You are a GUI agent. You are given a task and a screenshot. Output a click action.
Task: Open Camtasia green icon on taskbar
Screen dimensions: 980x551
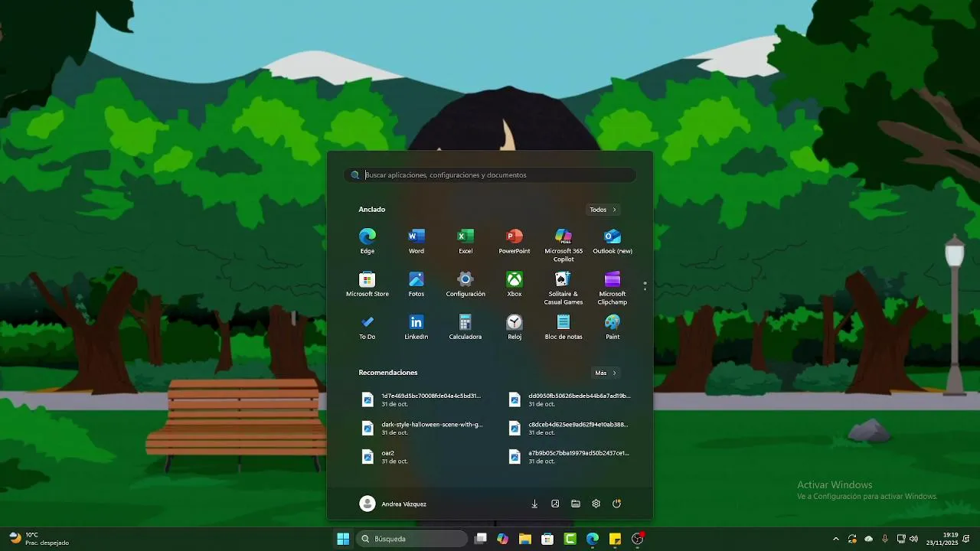(x=570, y=539)
